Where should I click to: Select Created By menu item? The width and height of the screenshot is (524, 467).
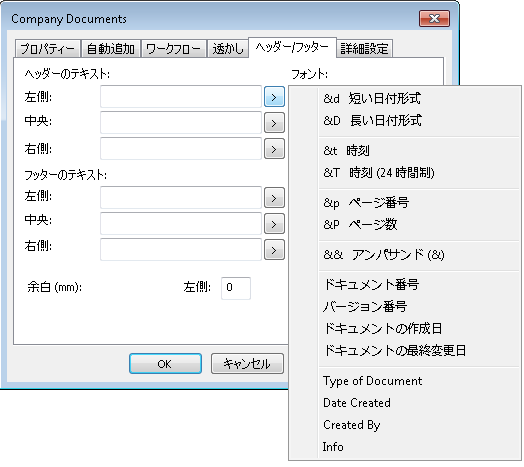(404, 425)
